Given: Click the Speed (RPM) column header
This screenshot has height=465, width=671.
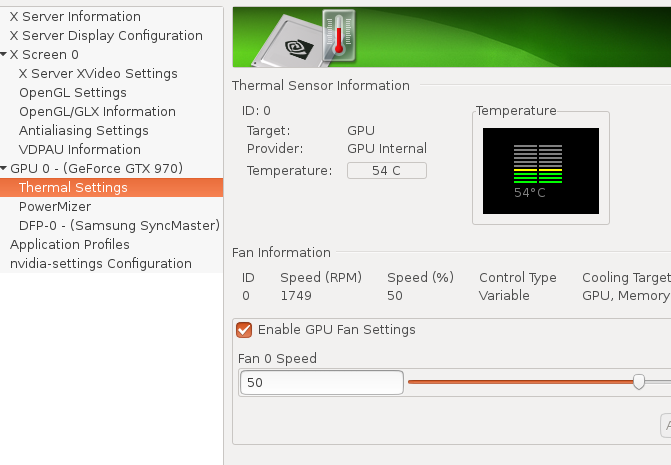Looking at the screenshot, I should 321,278.
